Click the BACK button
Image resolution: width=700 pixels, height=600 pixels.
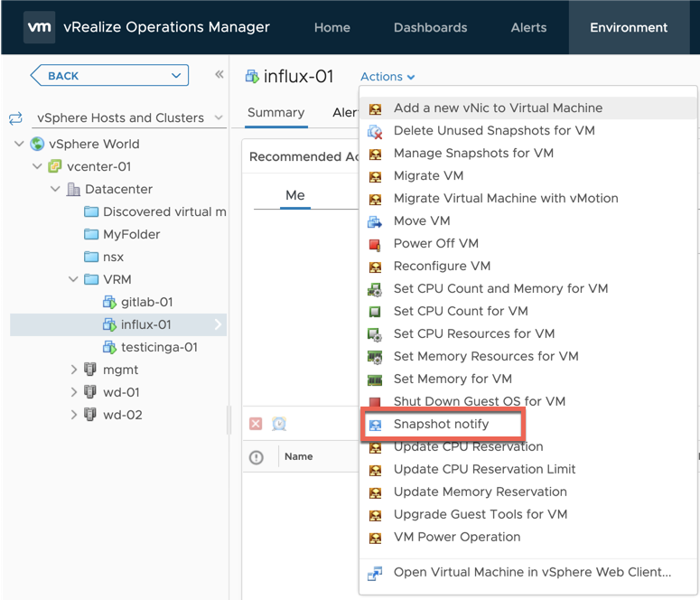[x=109, y=76]
